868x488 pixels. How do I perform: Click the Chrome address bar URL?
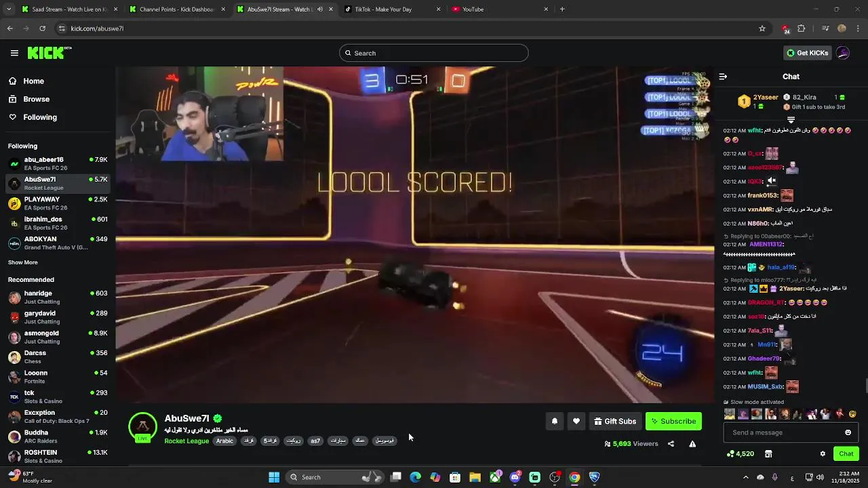point(97,28)
